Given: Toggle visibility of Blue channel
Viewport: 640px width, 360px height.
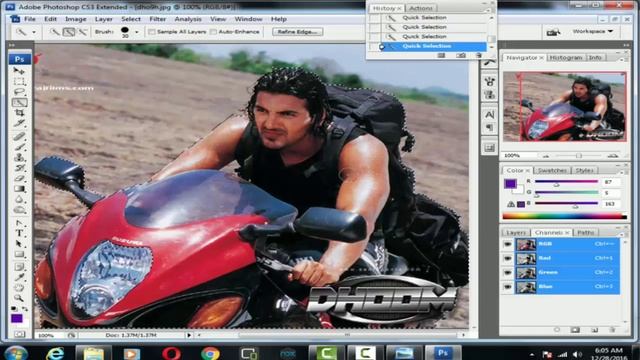Looking at the screenshot, I should pyautogui.click(x=508, y=287).
